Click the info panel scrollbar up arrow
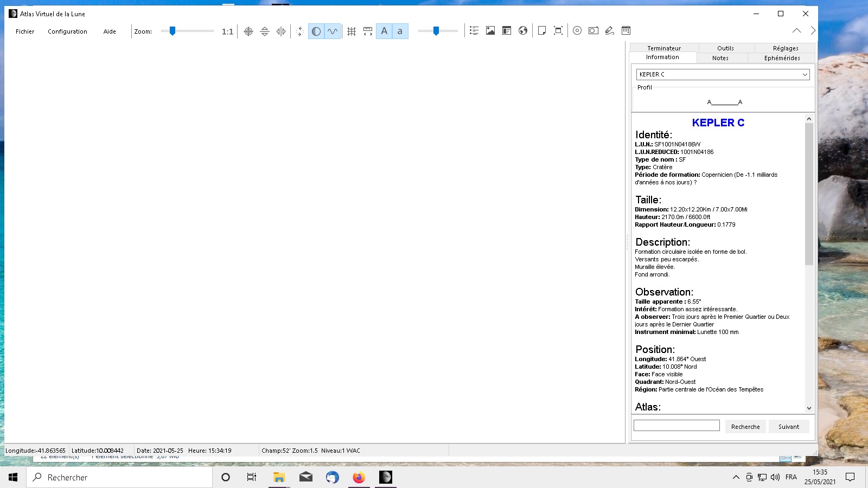Viewport: 868px width, 488px height. tap(809, 118)
